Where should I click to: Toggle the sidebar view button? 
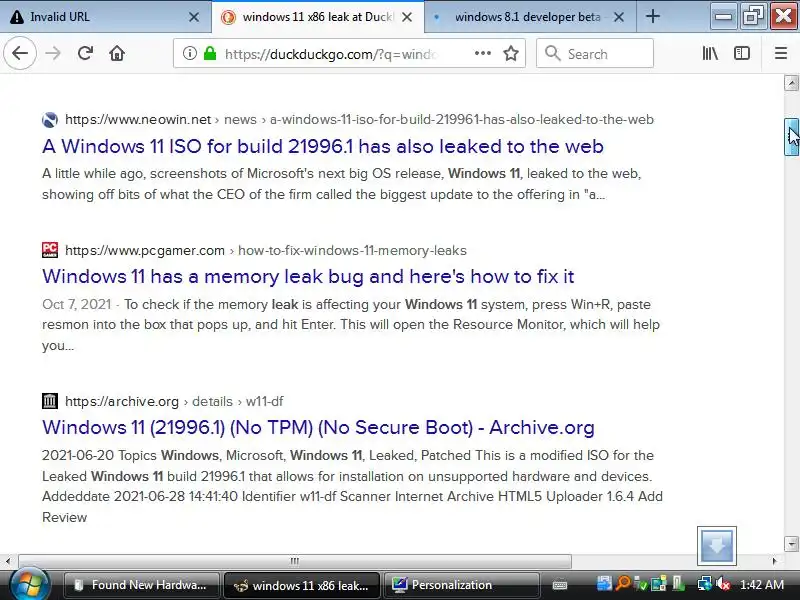click(x=741, y=53)
